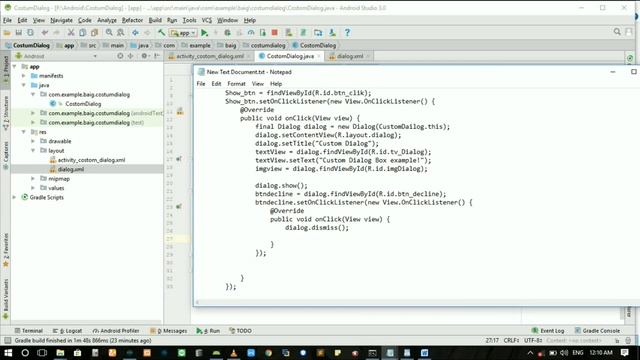Collapse the res folder node
Screen dimensions: 640x360
24,132
